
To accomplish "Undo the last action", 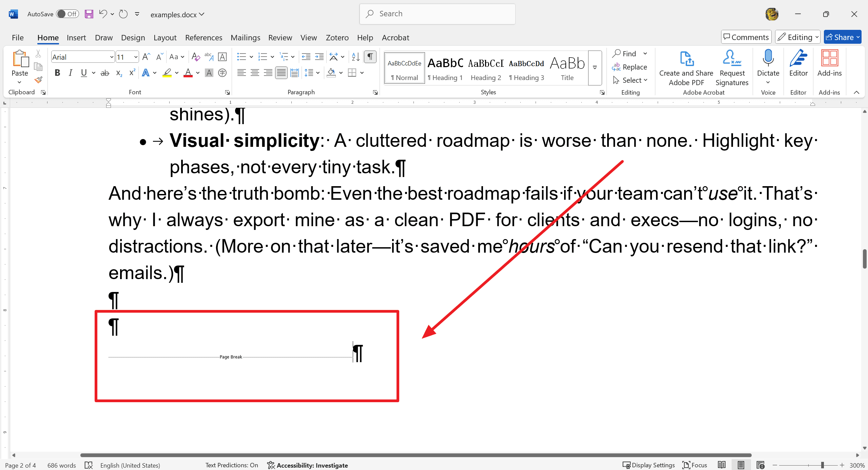I will 103,14.
